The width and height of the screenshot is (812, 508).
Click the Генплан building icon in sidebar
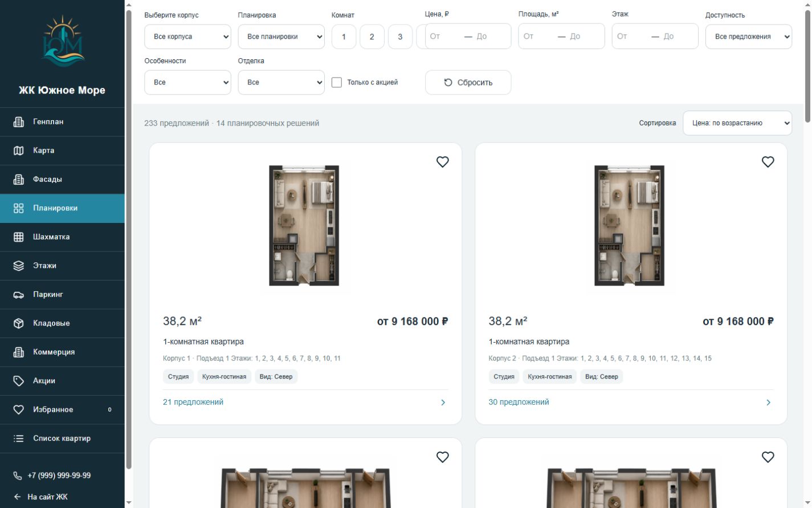click(x=19, y=122)
